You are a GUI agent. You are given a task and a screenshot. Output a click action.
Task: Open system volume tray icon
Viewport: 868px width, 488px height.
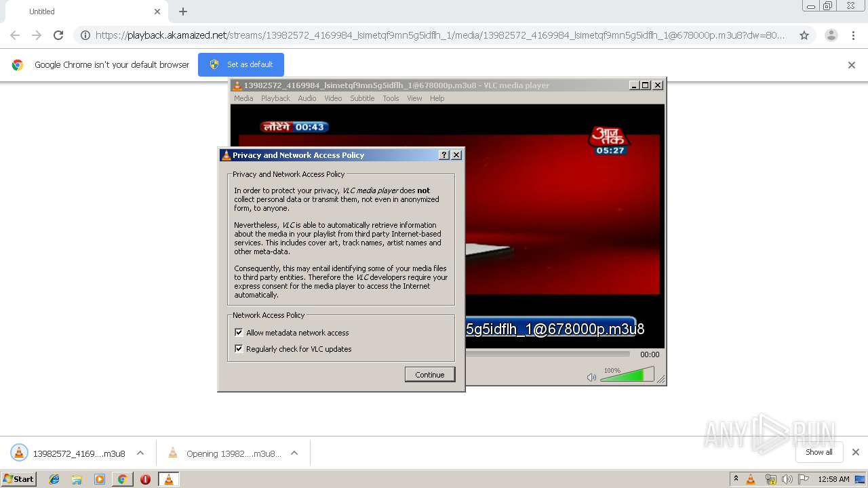coord(787,479)
